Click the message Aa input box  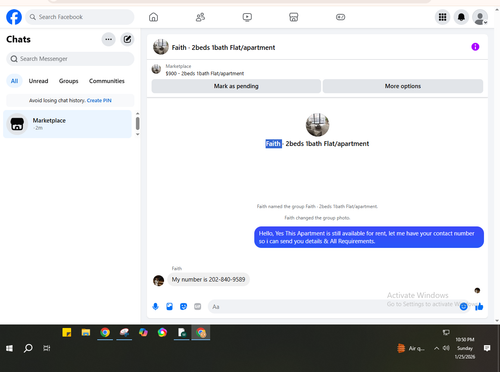(333, 307)
